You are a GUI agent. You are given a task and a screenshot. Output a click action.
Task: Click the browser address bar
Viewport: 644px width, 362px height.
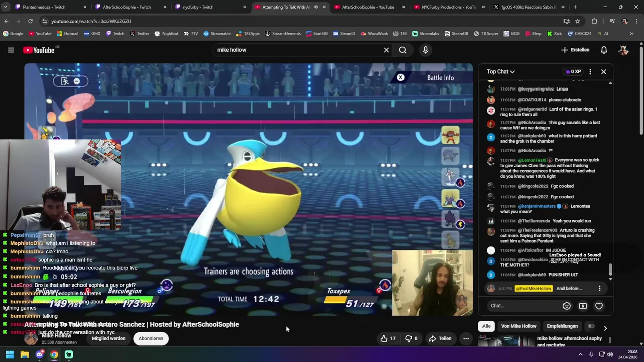tap(302, 21)
